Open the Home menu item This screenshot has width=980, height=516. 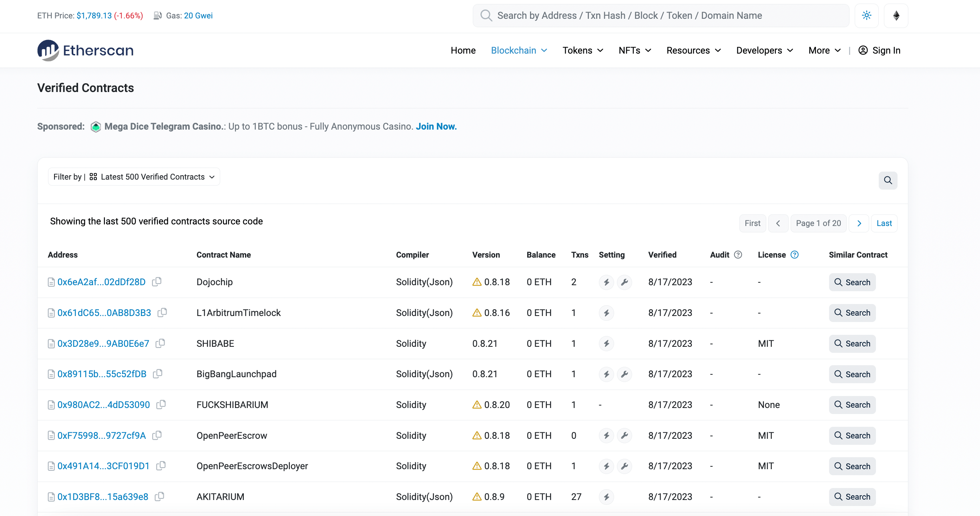pos(463,50)
